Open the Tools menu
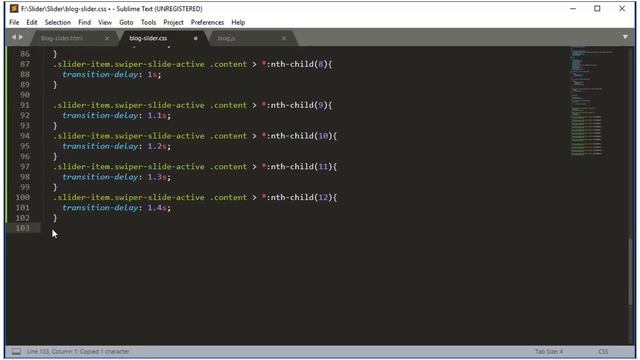 coord(148,22)
